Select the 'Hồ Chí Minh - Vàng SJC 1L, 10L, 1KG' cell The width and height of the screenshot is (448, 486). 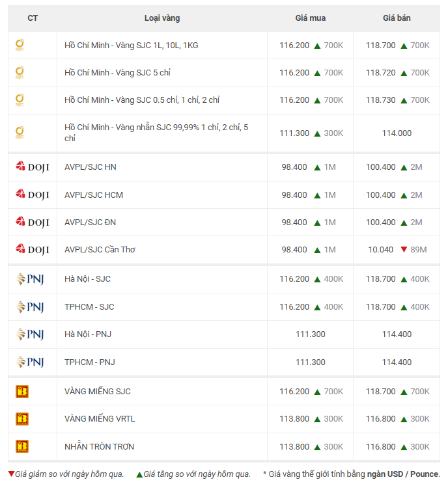click(x=162, y=46)
